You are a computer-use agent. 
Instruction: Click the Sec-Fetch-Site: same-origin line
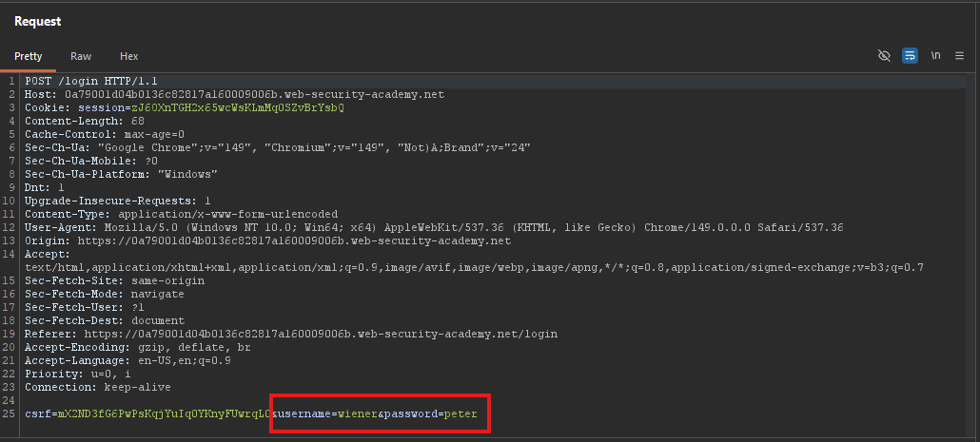[114, 281]
